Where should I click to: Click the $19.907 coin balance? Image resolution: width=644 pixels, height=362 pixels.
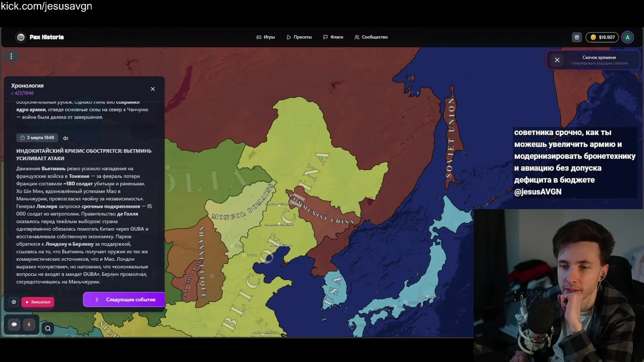click(602, 37)
